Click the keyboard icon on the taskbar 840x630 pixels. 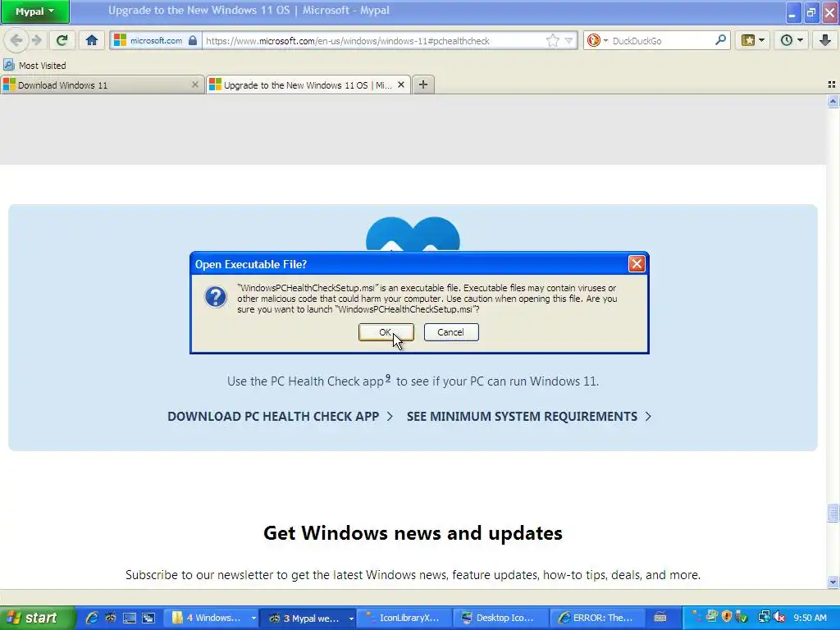coord(660,618)
